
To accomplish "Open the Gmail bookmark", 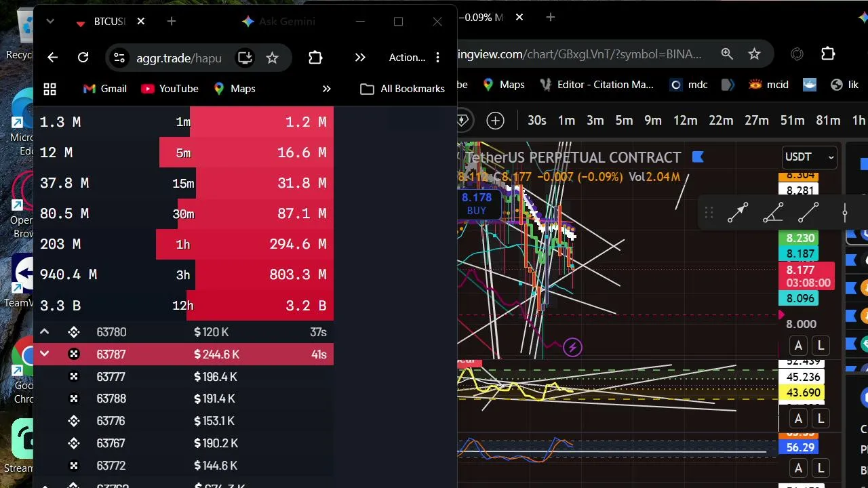I will coord(104,89).
